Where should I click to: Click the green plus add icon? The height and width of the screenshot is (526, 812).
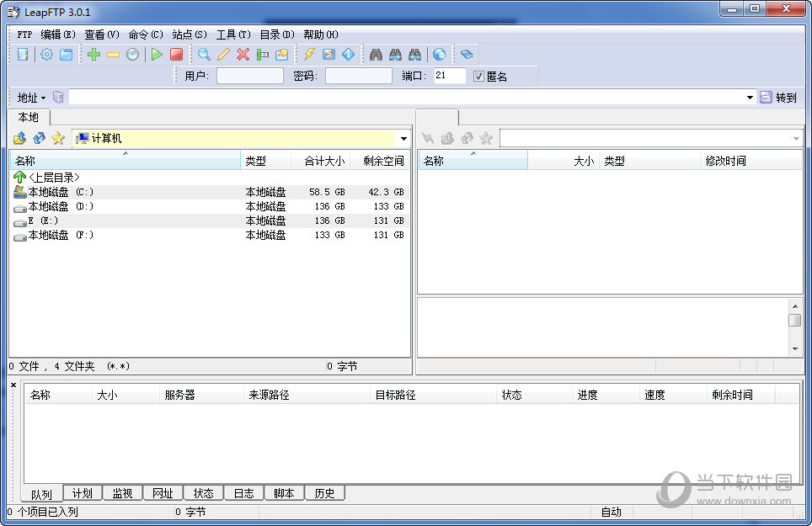93,55
